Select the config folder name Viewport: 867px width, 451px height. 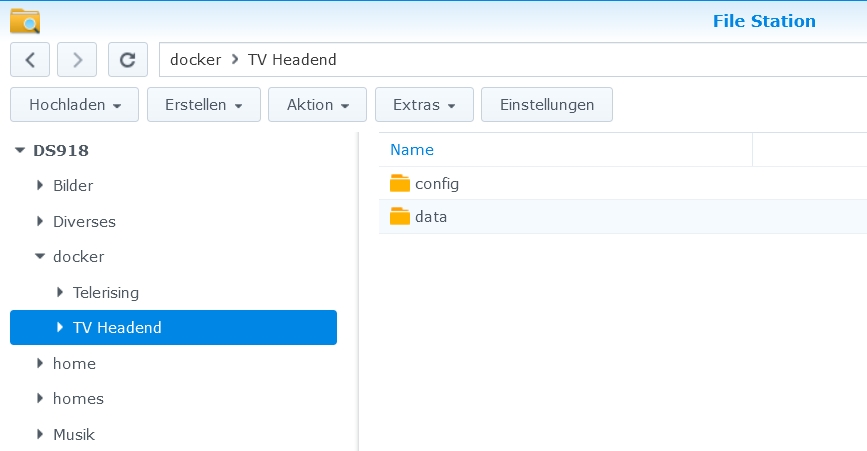[437, 183]
